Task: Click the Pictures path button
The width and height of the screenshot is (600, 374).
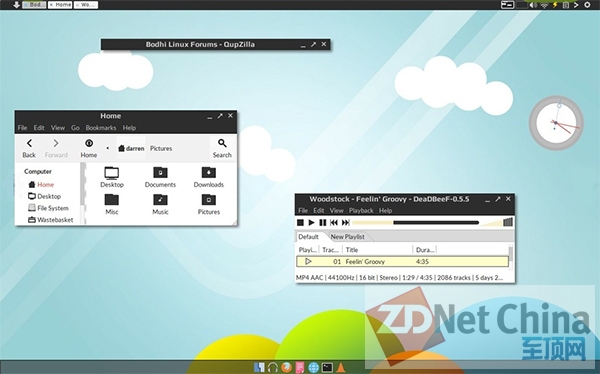Action: [161, 148]
